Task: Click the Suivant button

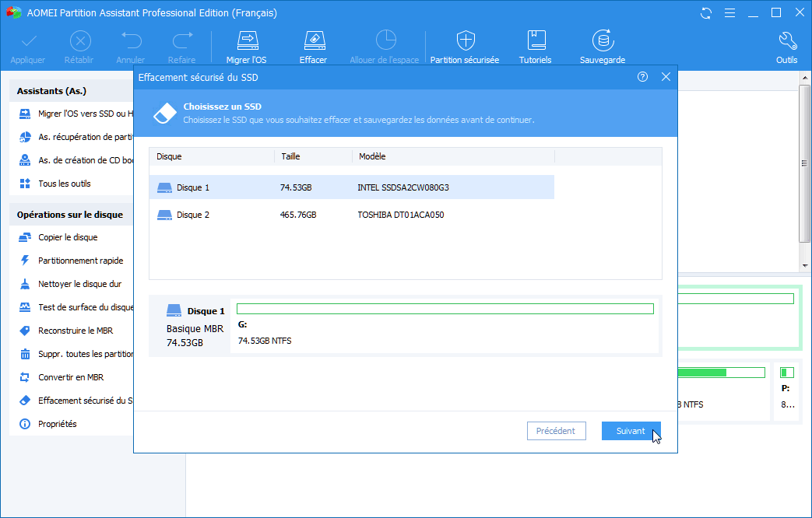Action: click(x=631, y=431)
